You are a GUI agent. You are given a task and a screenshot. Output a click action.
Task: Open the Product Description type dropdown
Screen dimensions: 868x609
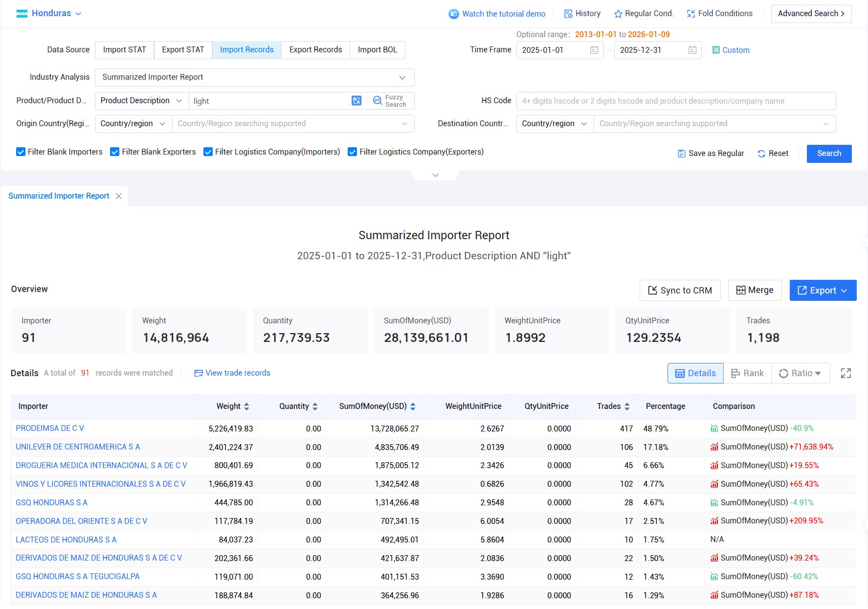(141, 101)
